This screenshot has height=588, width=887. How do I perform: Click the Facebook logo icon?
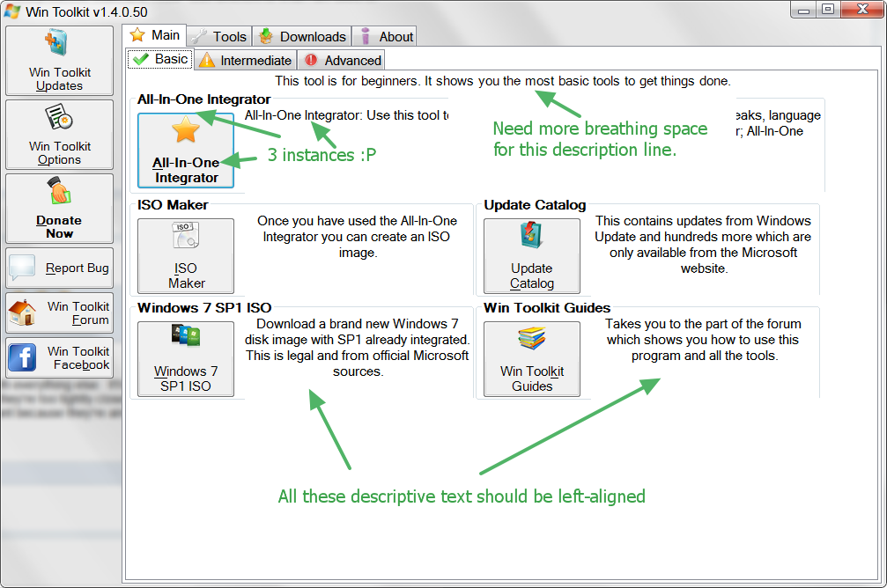[x=23, y=358]
